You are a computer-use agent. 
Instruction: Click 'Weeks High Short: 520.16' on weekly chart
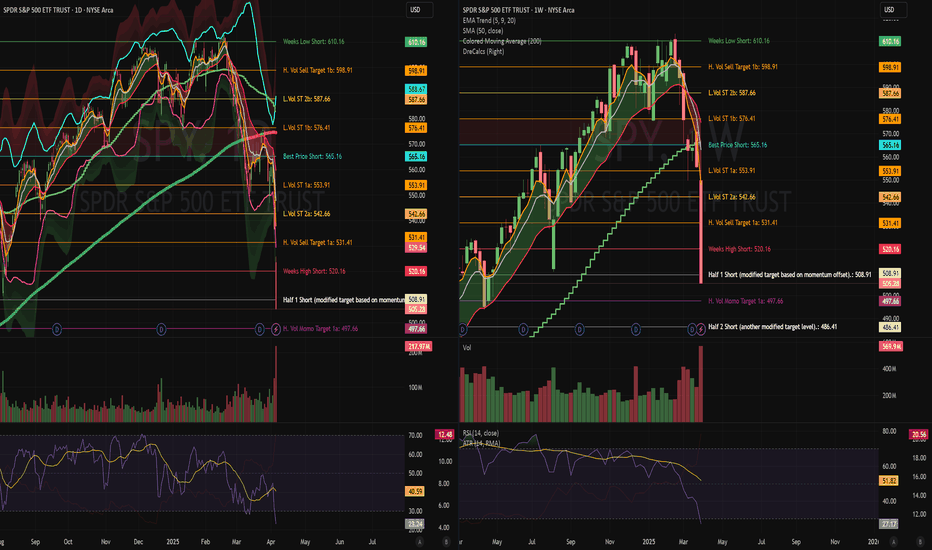pyautogui.click(x=739, y=249)
